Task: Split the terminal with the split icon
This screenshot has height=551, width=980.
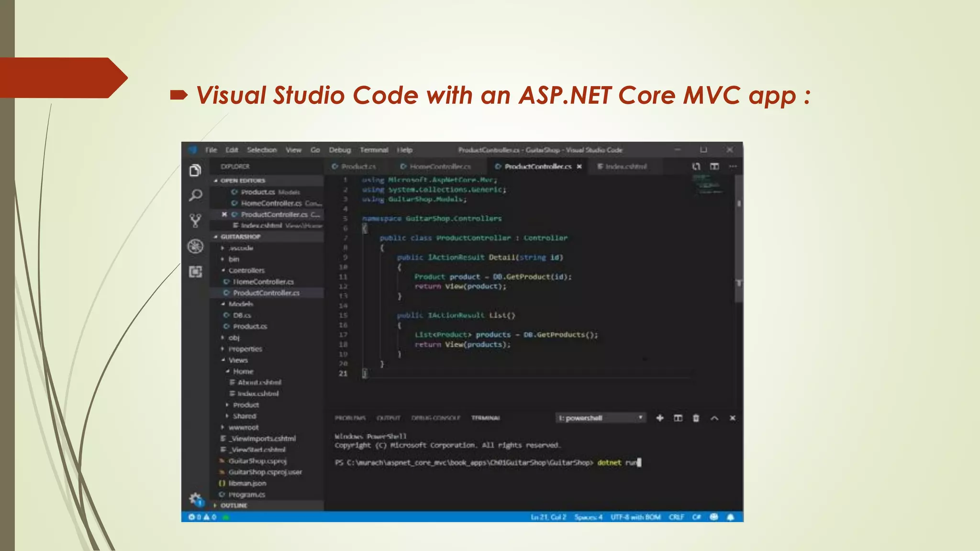Action: (x=679, y=418)
